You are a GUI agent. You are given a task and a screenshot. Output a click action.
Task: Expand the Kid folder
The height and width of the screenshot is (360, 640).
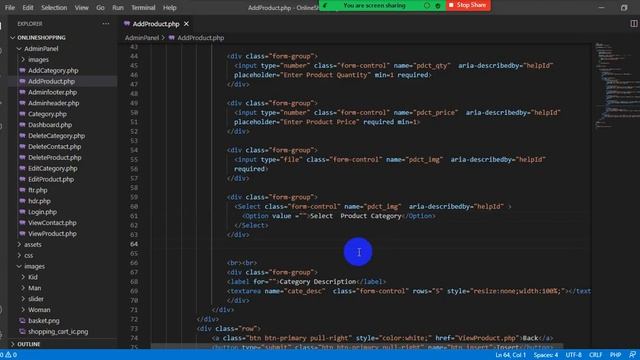[x=33, y=277]
